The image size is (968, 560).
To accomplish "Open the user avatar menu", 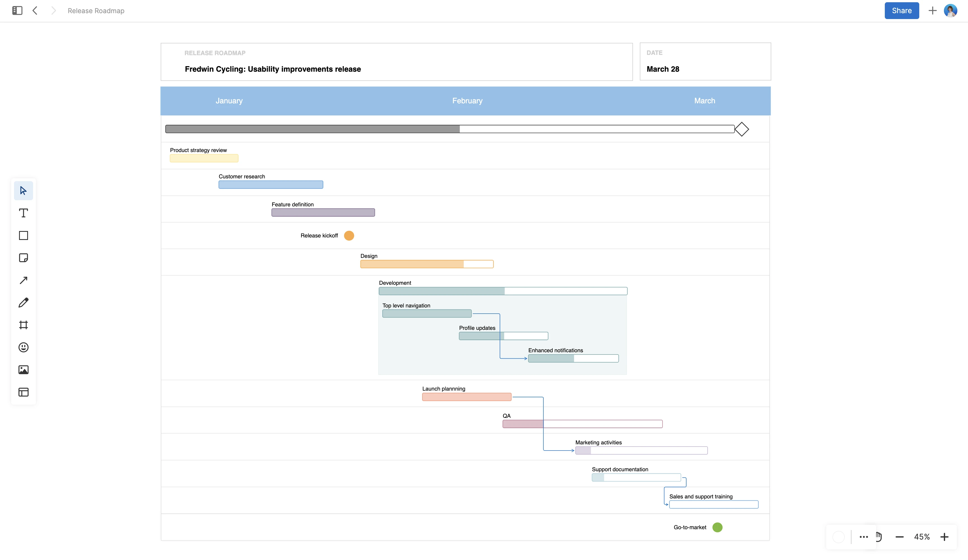I will pos(950,11).
